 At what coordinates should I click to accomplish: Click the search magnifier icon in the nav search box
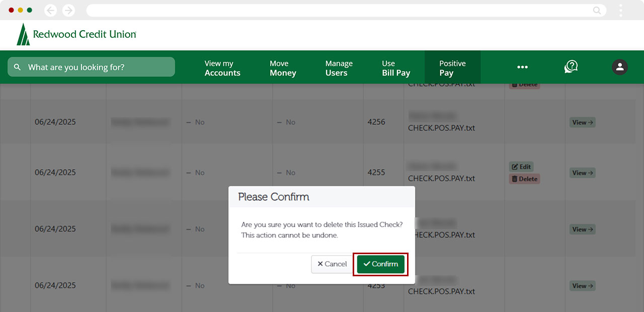pos(18,67)
